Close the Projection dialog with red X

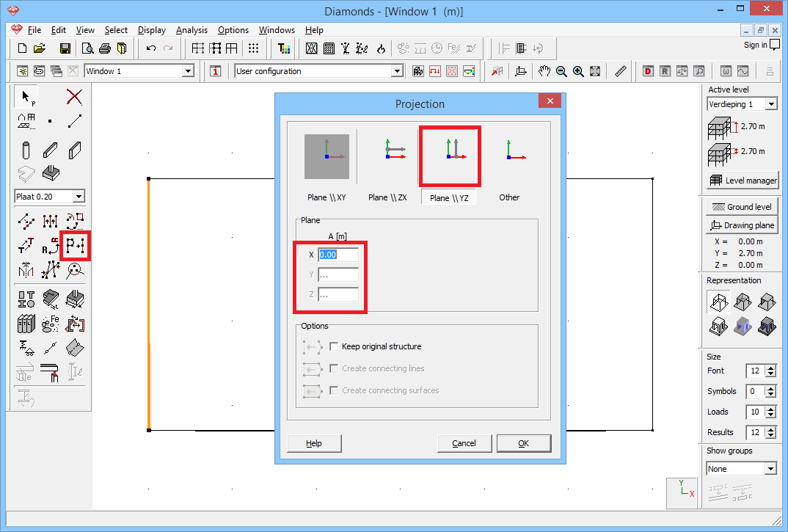click(x=550, y=101)
